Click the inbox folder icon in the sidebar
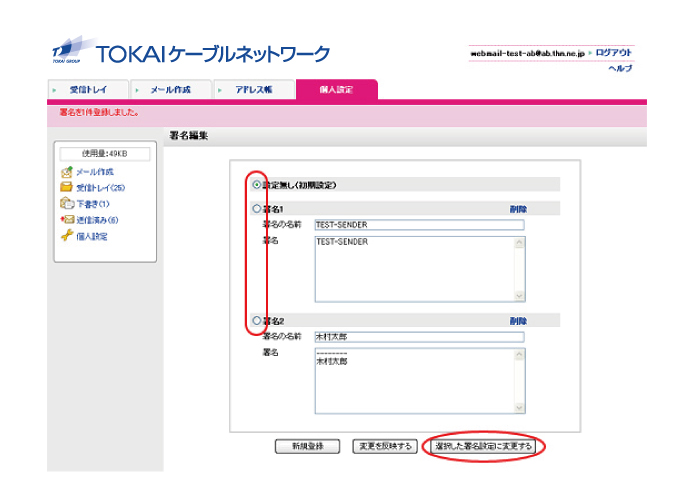Viewport: 700px width, 494px height. pos(67,187)
